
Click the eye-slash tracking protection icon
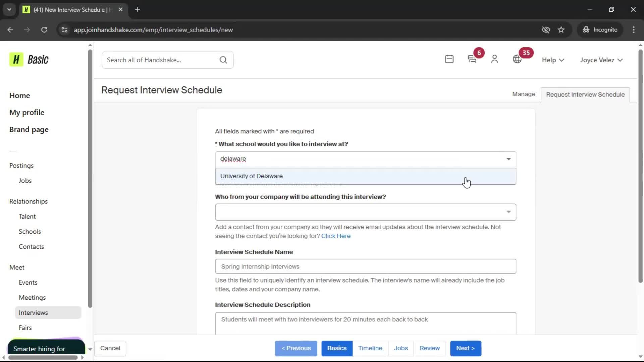pyautogui.click(x=546, y=30)
